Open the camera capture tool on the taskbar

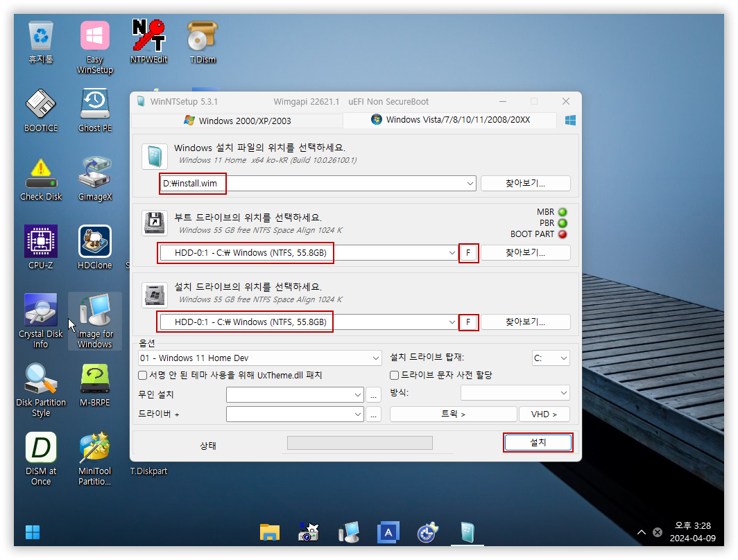(x=308, y=532)
